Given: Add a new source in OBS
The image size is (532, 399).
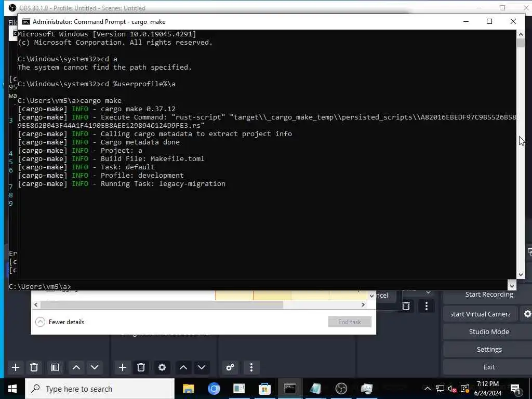Looking at the screenshot, I should click(x=123, y=367).
